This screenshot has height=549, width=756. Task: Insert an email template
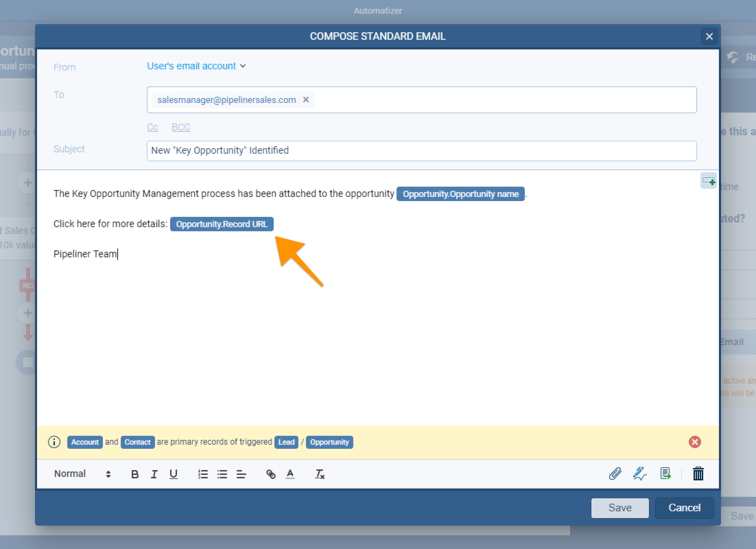(665, 474)
